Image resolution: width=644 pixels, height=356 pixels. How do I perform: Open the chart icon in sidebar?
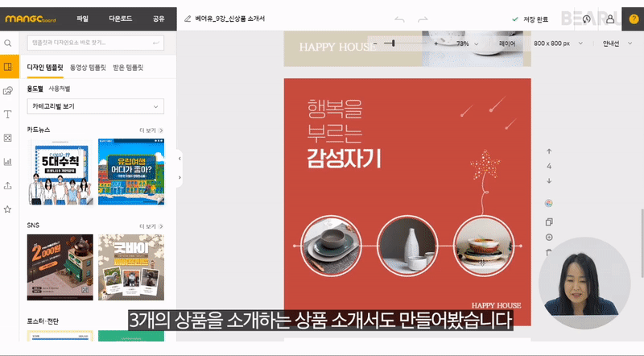[x=8, y=162]
